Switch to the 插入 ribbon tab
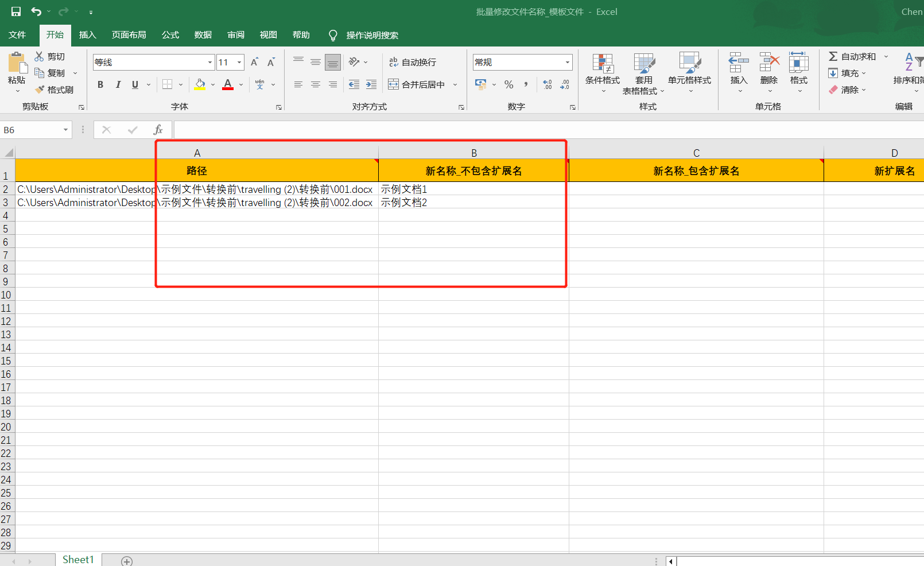 (87, 35)
